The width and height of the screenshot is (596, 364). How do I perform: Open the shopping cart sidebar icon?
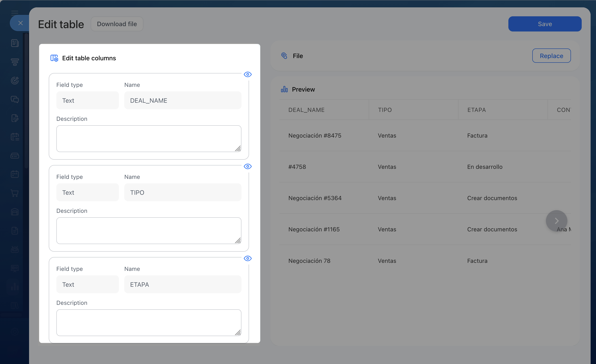(x=15, y=193)
